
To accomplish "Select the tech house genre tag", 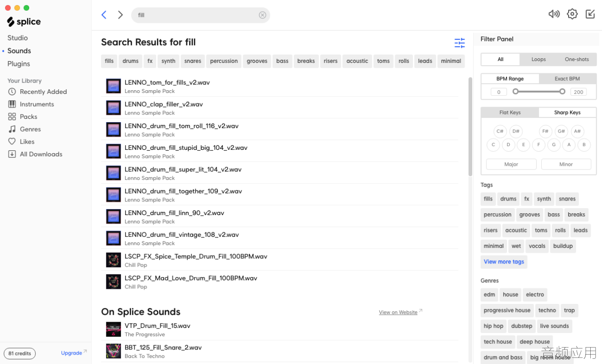I will coord(498,342).
